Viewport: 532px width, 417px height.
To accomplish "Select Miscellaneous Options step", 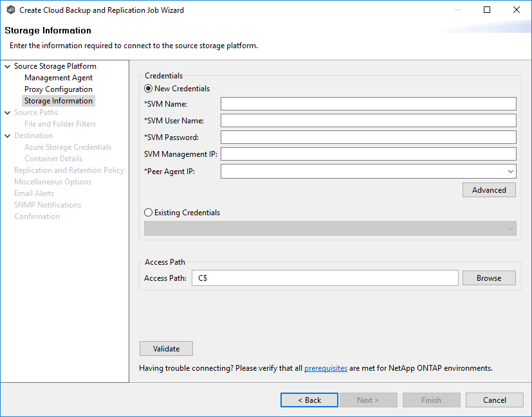I will coord(53,182).
